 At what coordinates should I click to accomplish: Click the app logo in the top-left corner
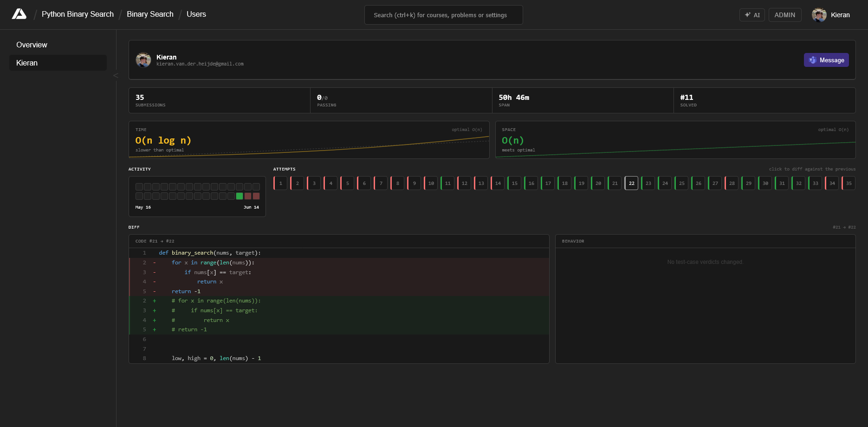click(19, 14)
